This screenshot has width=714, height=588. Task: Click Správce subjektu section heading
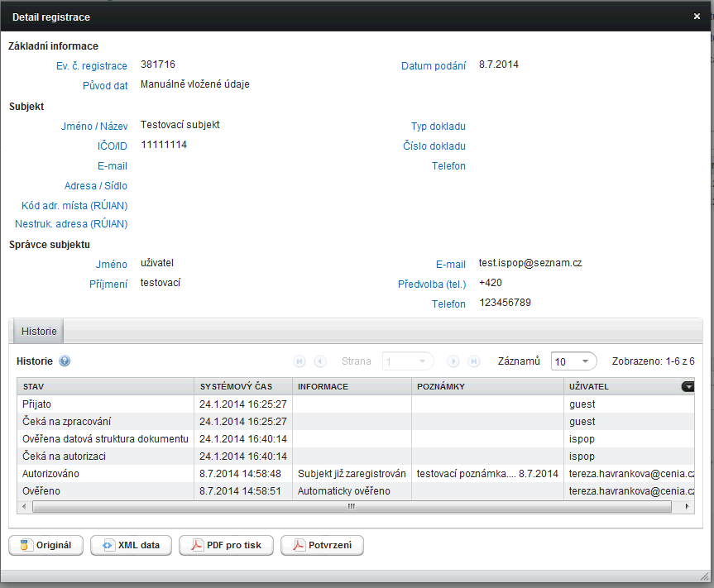point(49,245)
